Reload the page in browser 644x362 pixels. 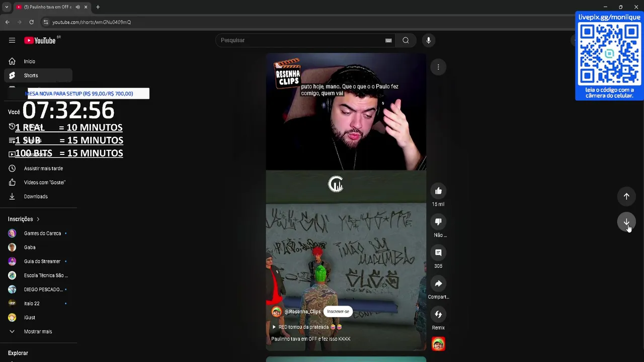pyautogui.click(x=31, y=22)
